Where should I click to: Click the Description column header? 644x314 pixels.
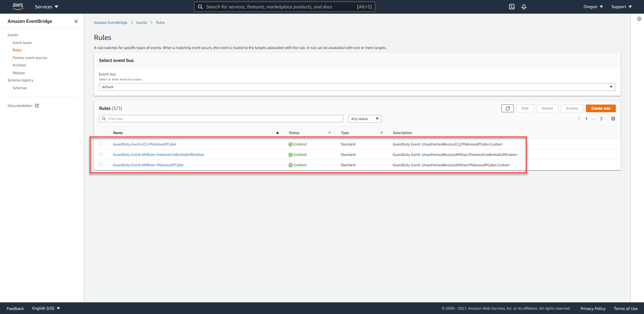(402, 133)
